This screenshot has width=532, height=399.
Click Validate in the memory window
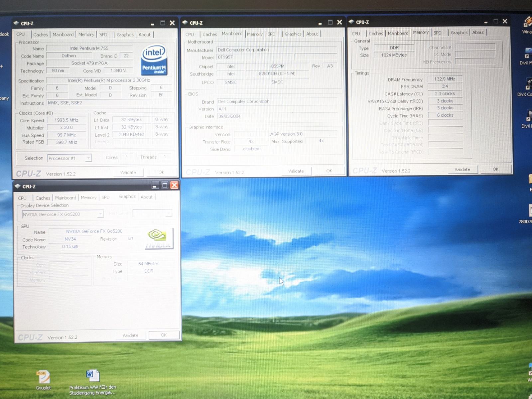pyautogui.click(x=462, y=169)
